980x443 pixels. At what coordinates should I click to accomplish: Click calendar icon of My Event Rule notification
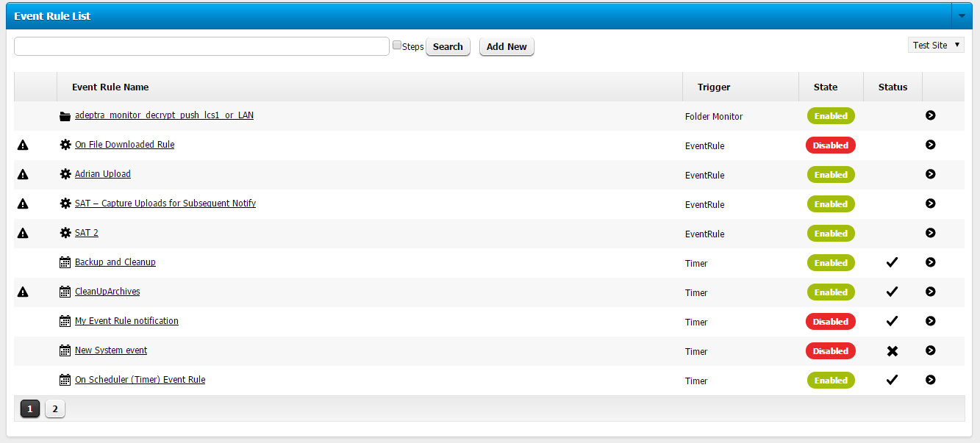65,321
